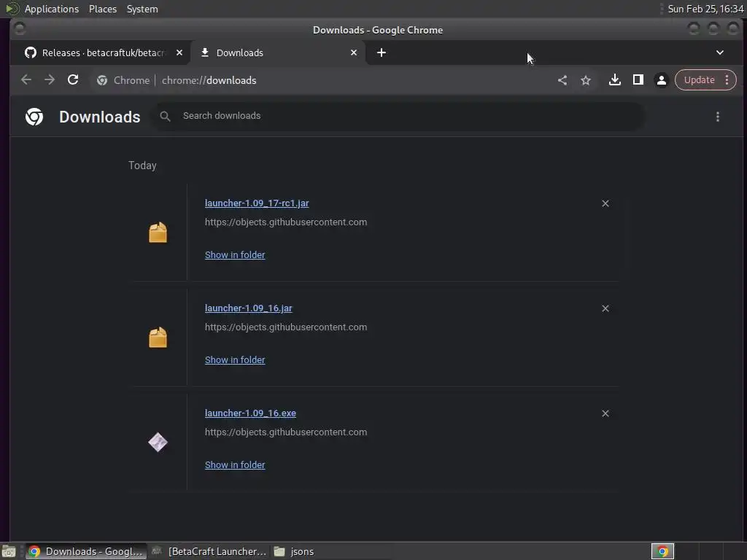Show launcher-1.09_16.exe in folder

[235, 465]
